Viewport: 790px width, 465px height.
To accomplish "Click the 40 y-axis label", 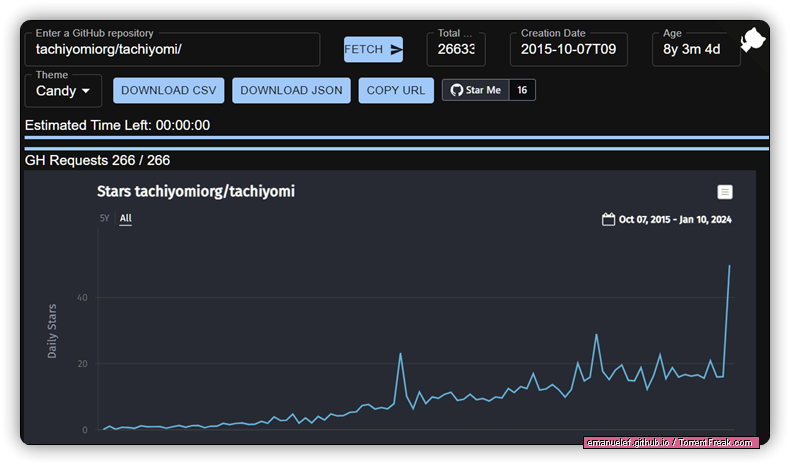I will pyautogui.click(x=82, y=298).
